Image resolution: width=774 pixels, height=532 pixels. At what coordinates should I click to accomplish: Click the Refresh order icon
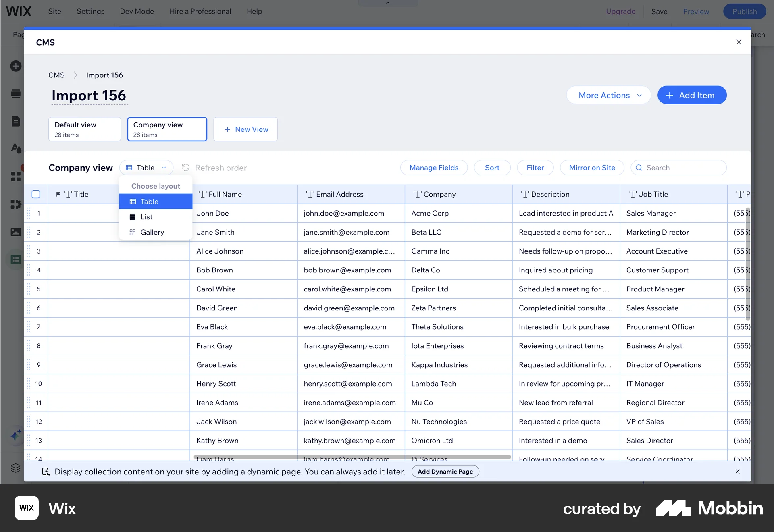(185, 168)
